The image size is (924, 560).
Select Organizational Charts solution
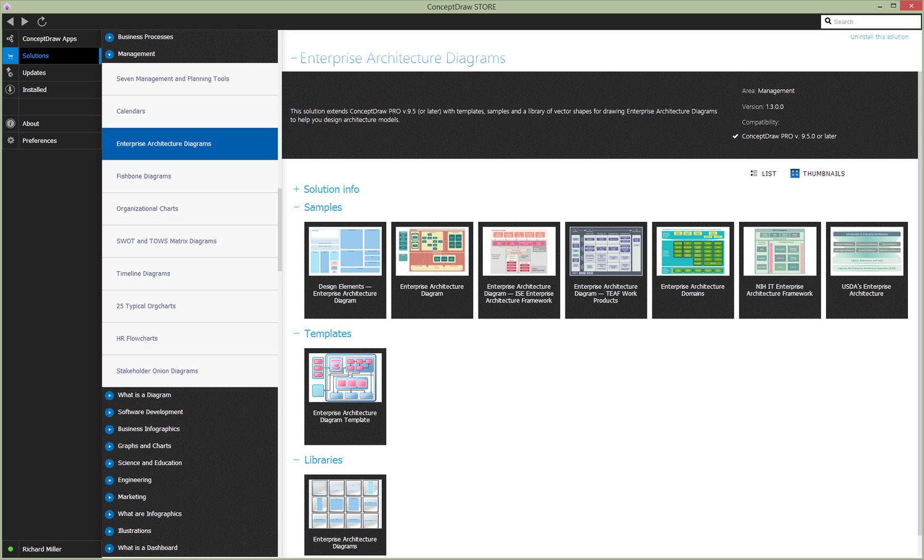pos(190,209)
